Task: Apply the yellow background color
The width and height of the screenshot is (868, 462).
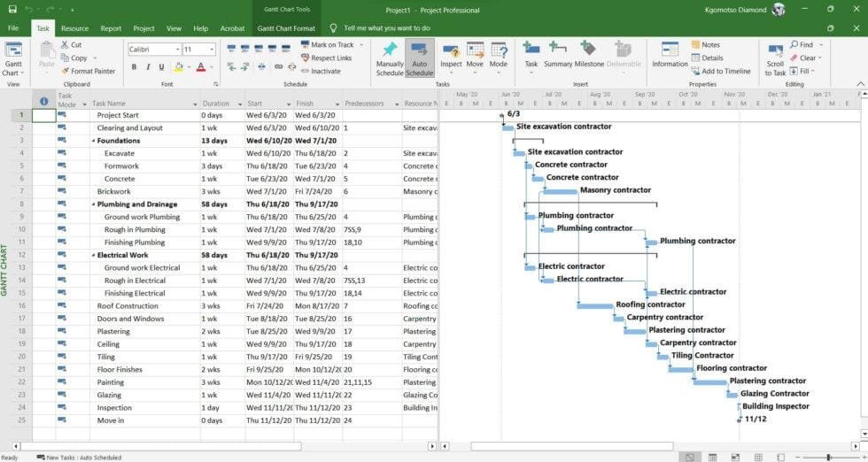Action: click(179, 67)
